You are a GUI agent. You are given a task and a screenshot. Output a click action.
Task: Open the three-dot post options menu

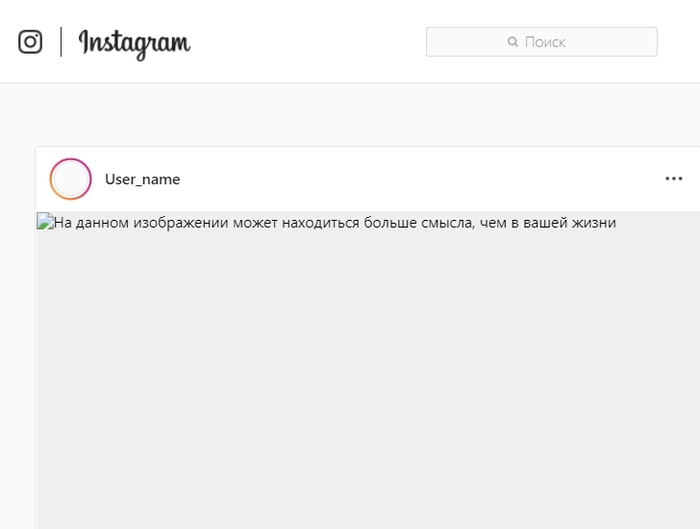click(674, 179)
